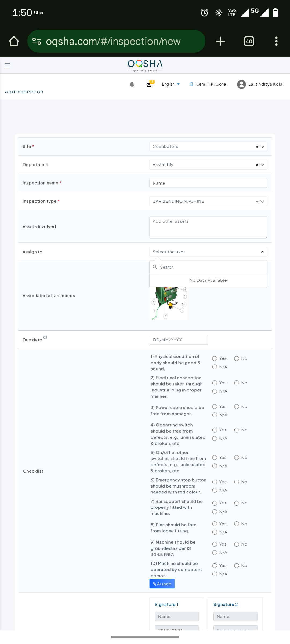Expand the Department dropdown showing Assembly
290x644 pixels.
(262, 165)
